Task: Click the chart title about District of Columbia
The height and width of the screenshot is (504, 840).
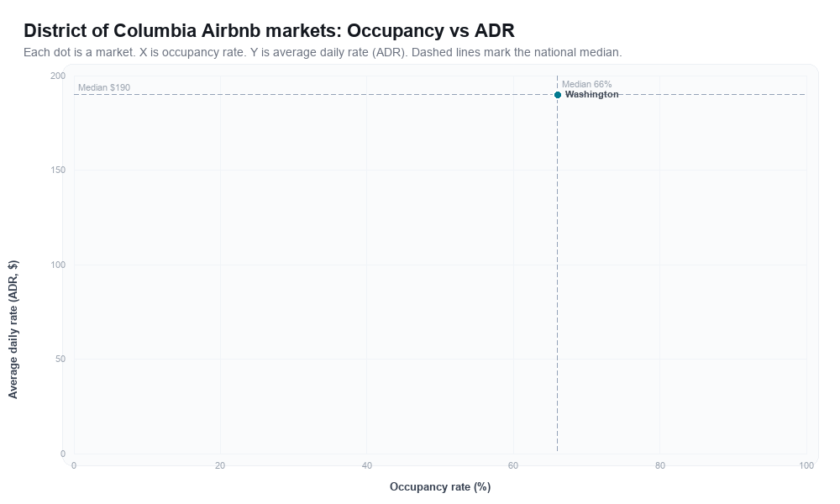Action: (x=269, y=30)
